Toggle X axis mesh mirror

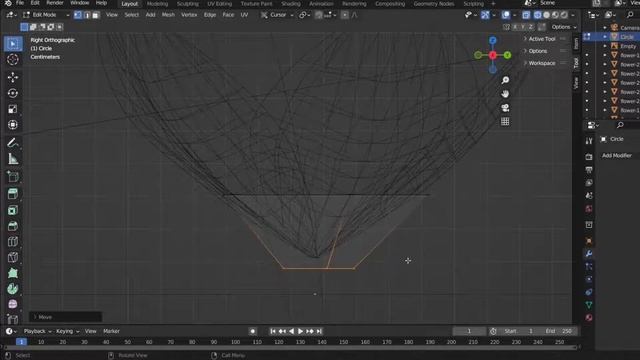[515, 27]
